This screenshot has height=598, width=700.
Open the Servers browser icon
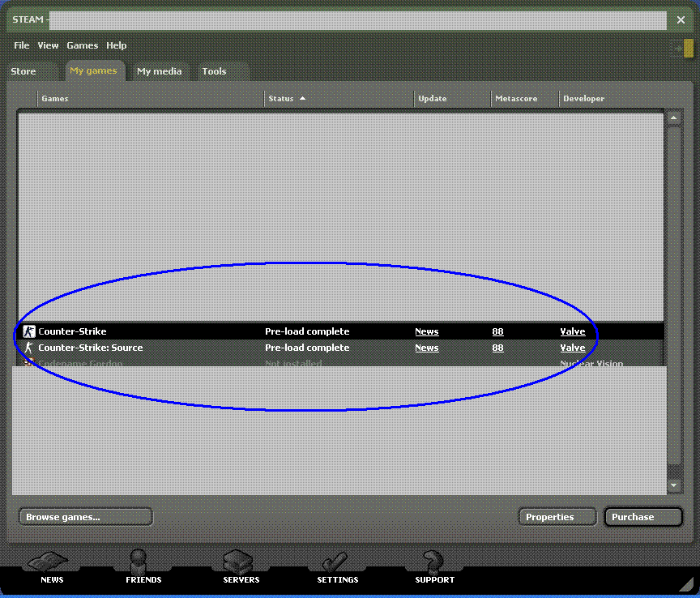click(238, 562)
